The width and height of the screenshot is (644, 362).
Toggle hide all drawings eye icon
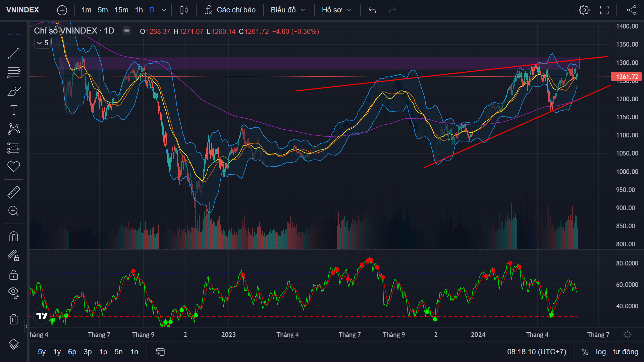pyautogui.click(x=14, y=293)
